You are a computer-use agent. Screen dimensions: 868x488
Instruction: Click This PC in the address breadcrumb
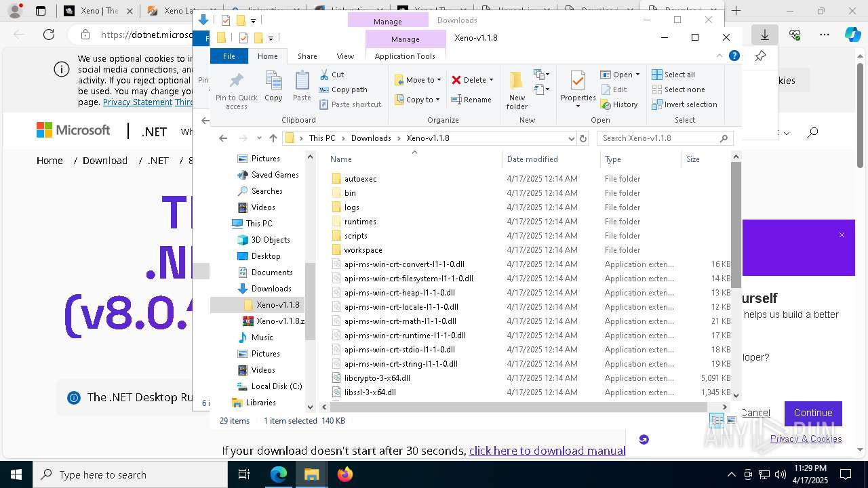pos(322,138)
